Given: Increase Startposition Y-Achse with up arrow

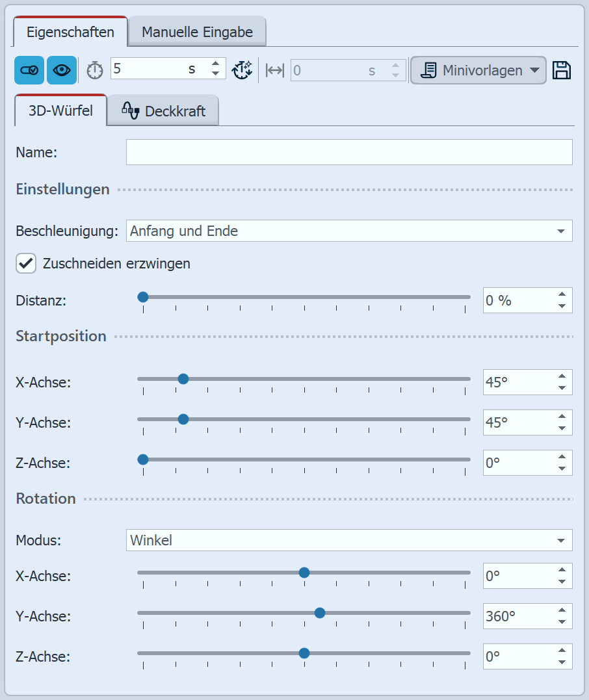Looking at the screenshot, I should 562,417.
